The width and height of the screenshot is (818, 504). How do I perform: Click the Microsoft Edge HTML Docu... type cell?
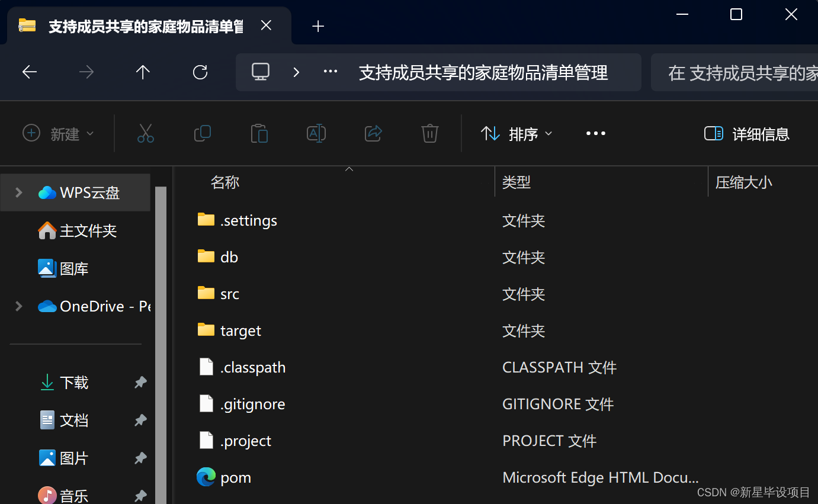pos(601,477)
